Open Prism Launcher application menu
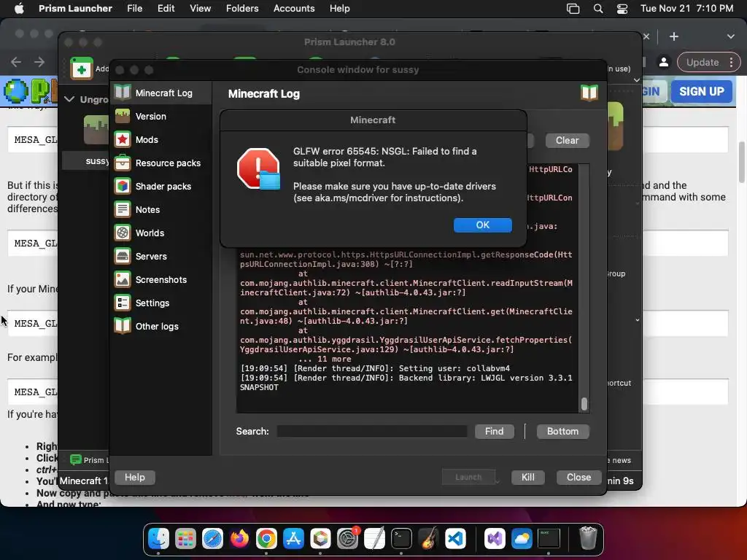This screenshot has height=560, width=747. point(75,9)
